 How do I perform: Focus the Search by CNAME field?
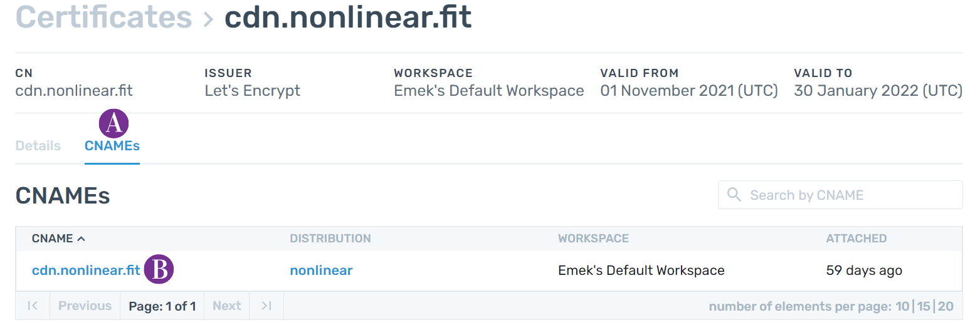coord(840,195)
